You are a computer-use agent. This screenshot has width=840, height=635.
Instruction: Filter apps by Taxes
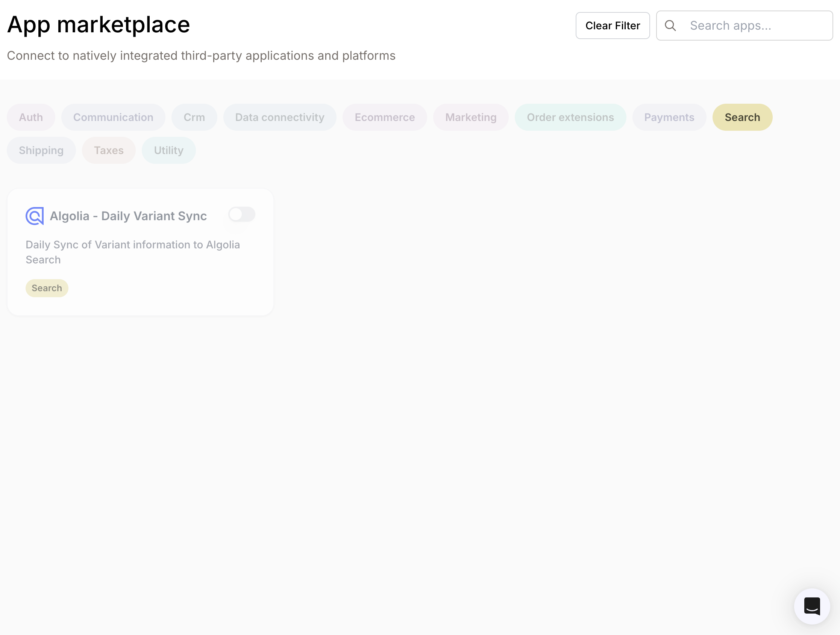coord(109,150)
